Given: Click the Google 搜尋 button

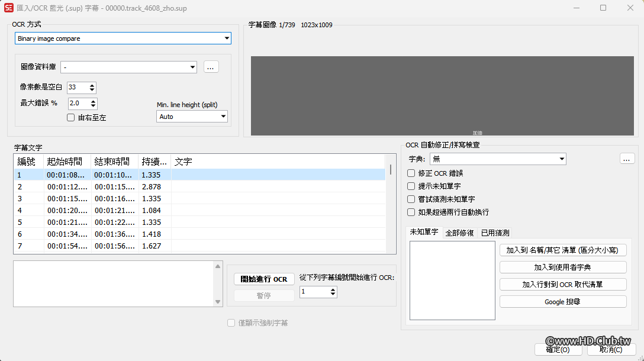Looking at the screenshot, I should [x=562, y=301].
